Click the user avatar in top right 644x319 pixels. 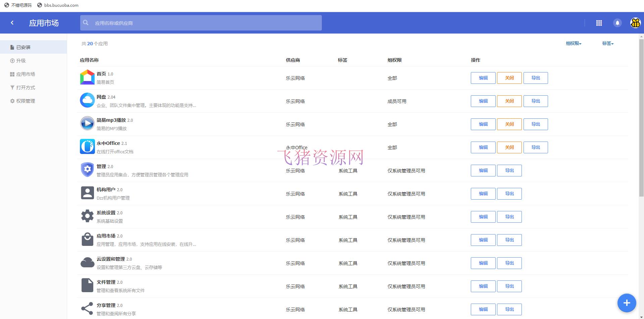coord(635,23)
